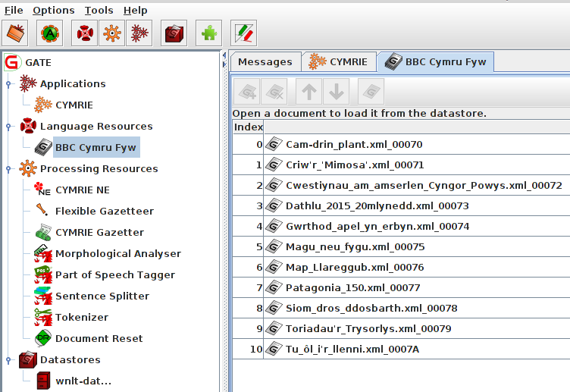570x392 pixels.
Task: Click the ANNIE load toolbar icon
Action: coord(50,33)
